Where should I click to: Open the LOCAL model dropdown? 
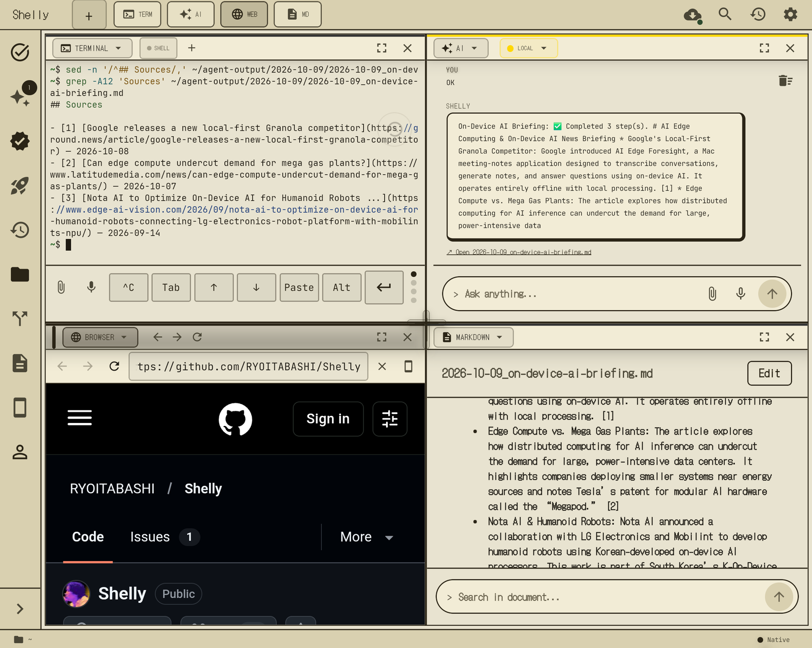528,48
